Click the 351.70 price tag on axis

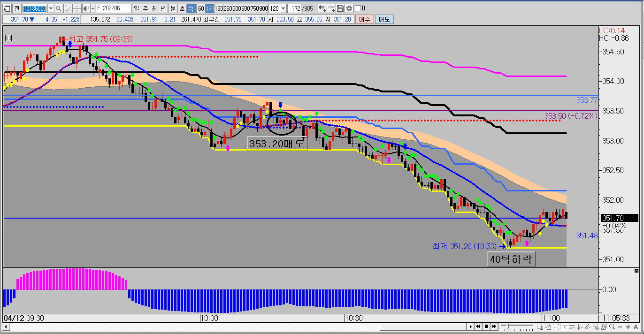(x=619, y=218)
